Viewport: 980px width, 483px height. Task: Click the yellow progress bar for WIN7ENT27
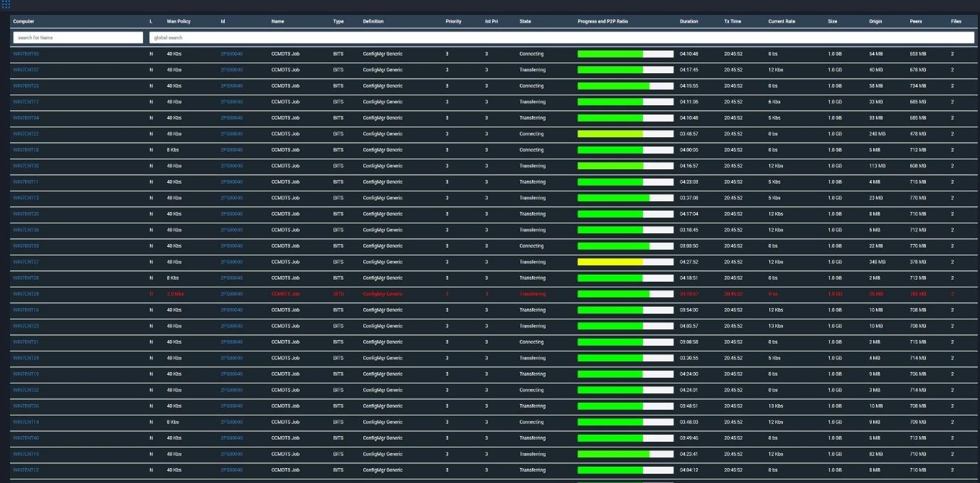[610, 262]
